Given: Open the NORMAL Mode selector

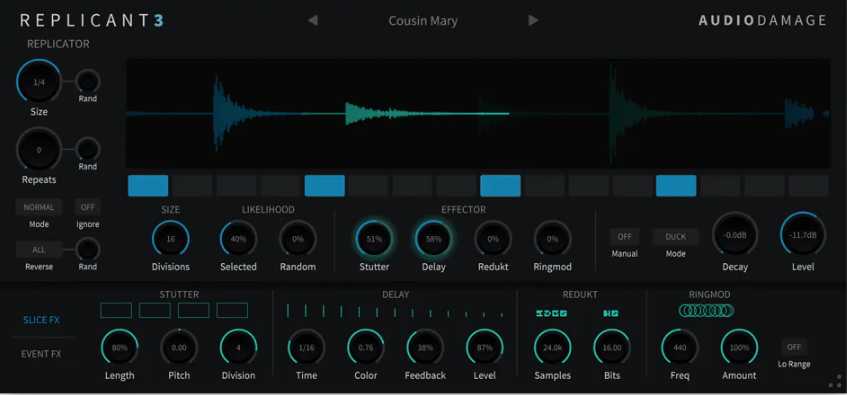Looking at the screenshot, I should click(x=39, y=207).
